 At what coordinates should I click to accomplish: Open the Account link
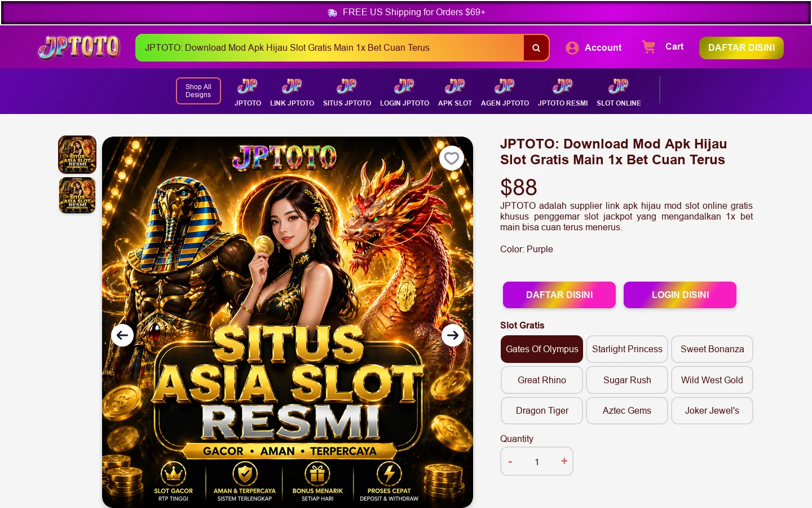click(x=603, y=48)
